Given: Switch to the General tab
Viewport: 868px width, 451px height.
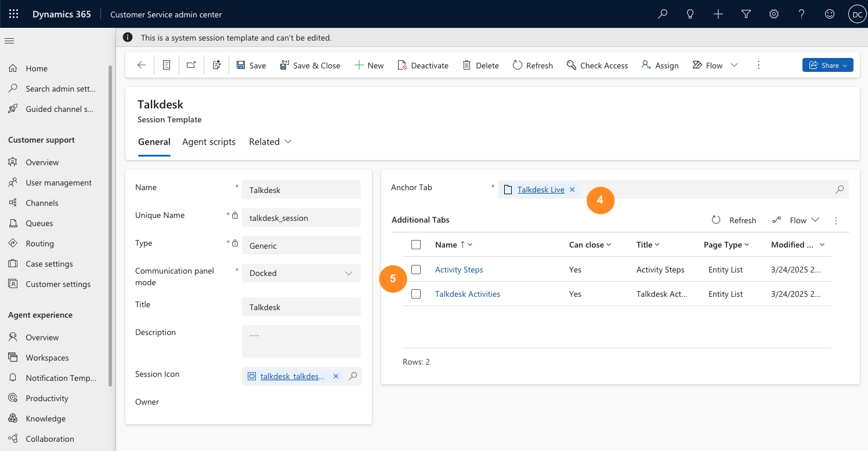Looking at the screenshot, I should [x=154, y=142].
